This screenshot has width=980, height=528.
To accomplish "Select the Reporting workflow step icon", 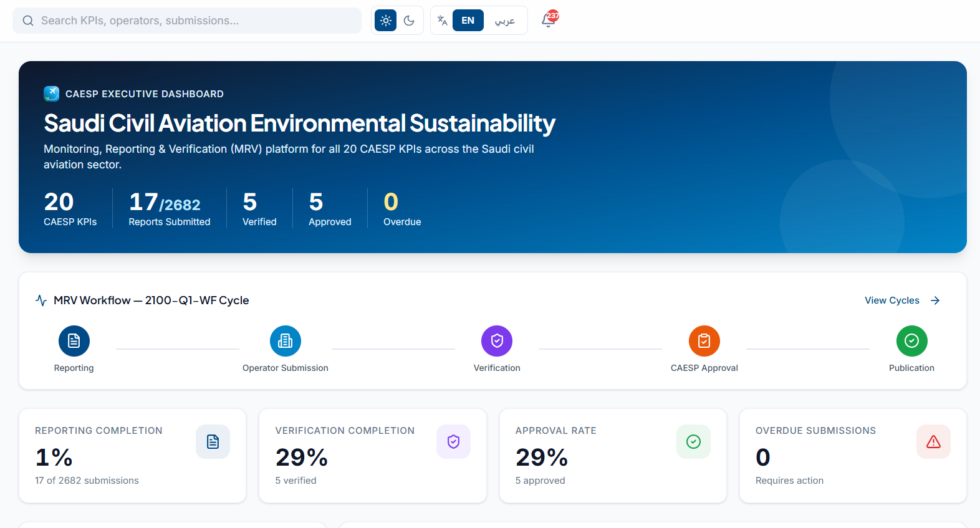I will [74, 341].
